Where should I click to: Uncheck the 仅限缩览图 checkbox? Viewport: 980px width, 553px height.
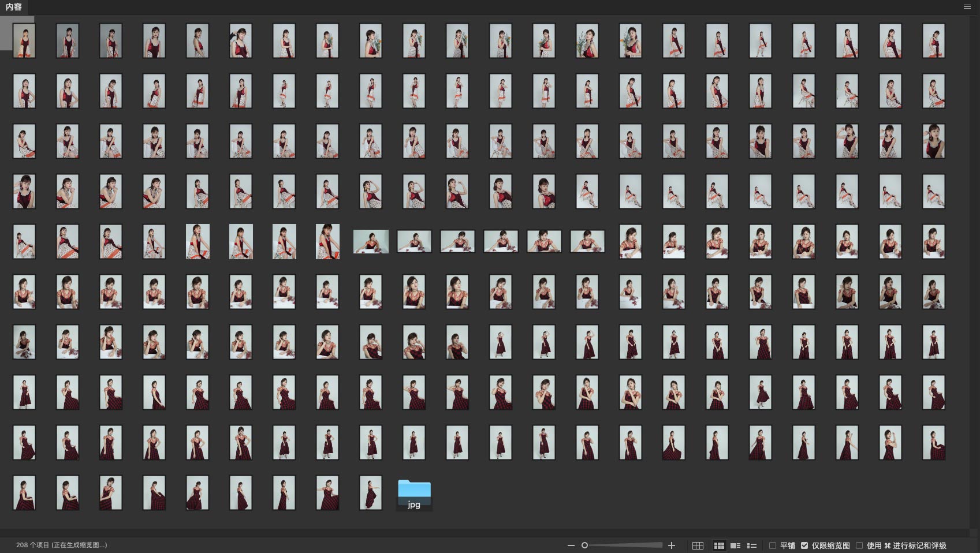pos(804,545)
